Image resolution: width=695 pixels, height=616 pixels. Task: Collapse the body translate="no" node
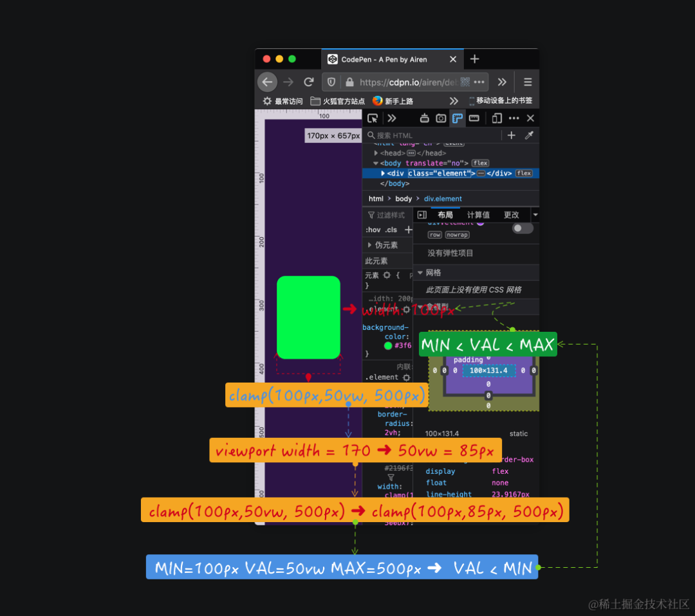click(376, 163)
